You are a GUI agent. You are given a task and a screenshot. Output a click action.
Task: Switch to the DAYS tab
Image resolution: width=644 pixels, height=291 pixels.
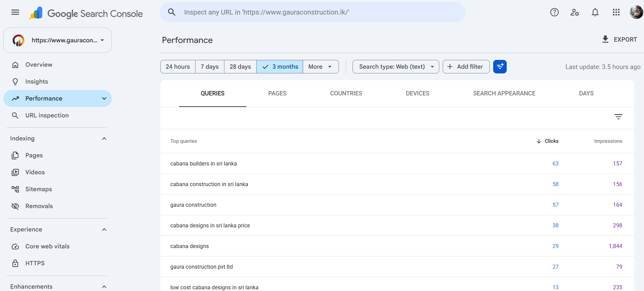point(586,93)
